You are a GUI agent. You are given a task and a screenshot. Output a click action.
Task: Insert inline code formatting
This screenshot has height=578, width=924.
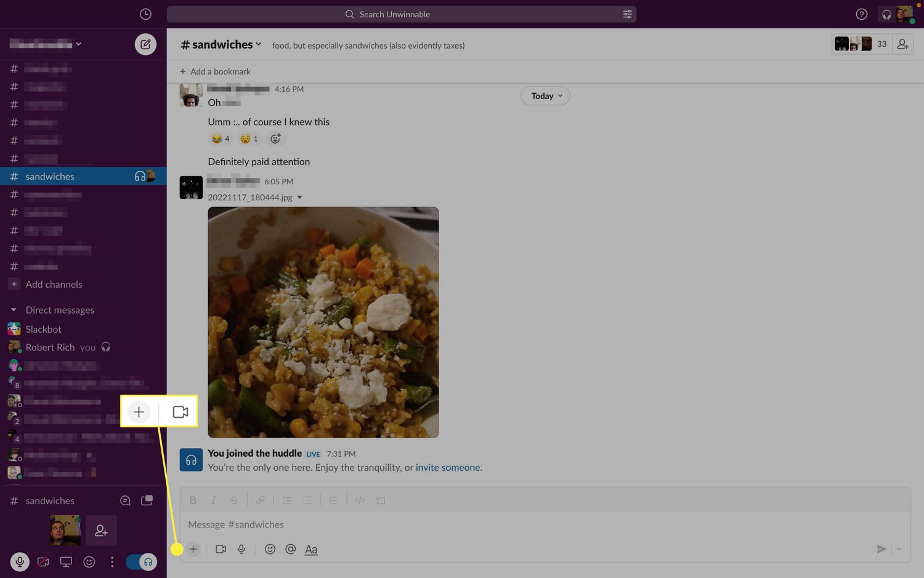click(x=360, y=500)
